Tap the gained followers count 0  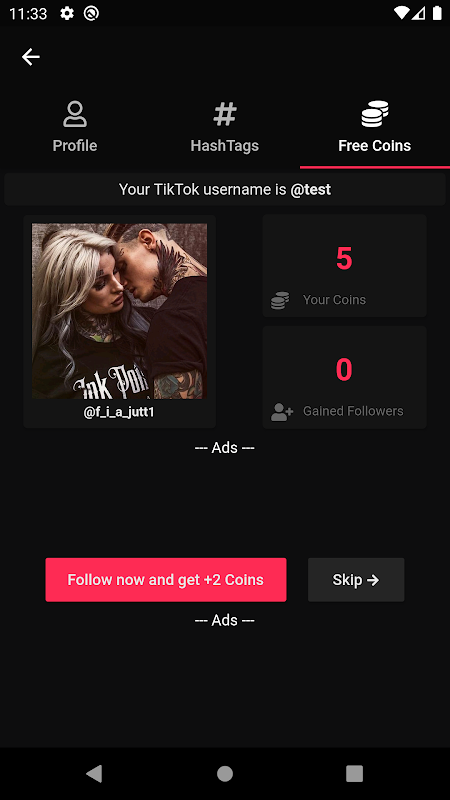click(x=344, y=370)
